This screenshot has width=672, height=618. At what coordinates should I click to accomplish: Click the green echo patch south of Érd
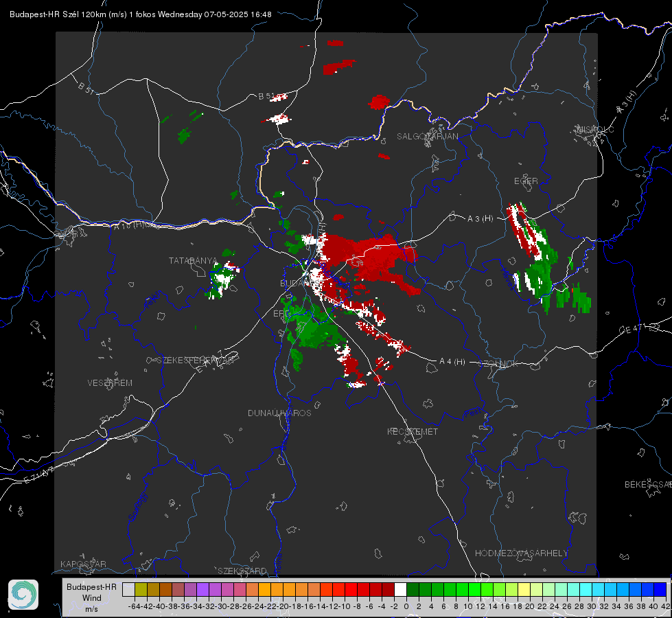point(296,359)
